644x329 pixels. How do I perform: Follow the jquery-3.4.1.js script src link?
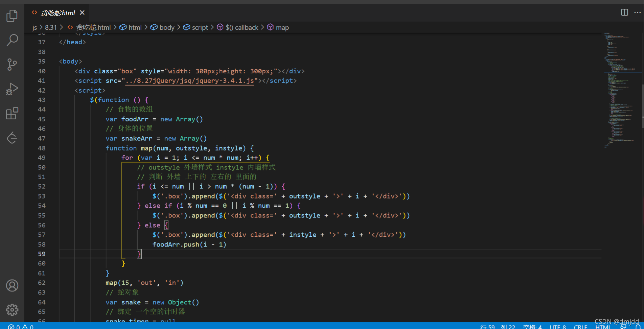(189, 80)
